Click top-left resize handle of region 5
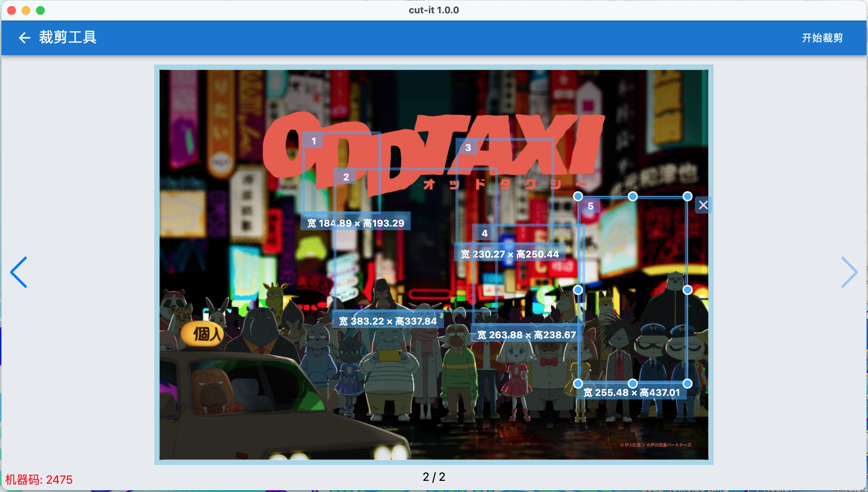868x492 pixels. click(x=578, y=196)
